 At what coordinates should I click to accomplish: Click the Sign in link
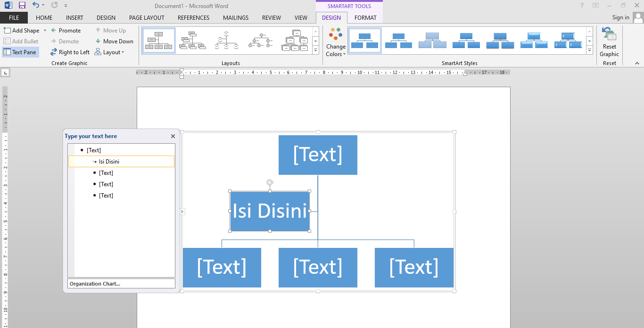620,17
